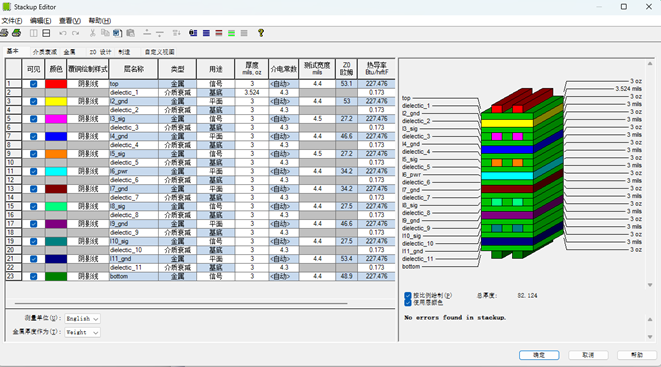Switch to the Z0 设计 tab
661x367 pixels.
point(100,52)
